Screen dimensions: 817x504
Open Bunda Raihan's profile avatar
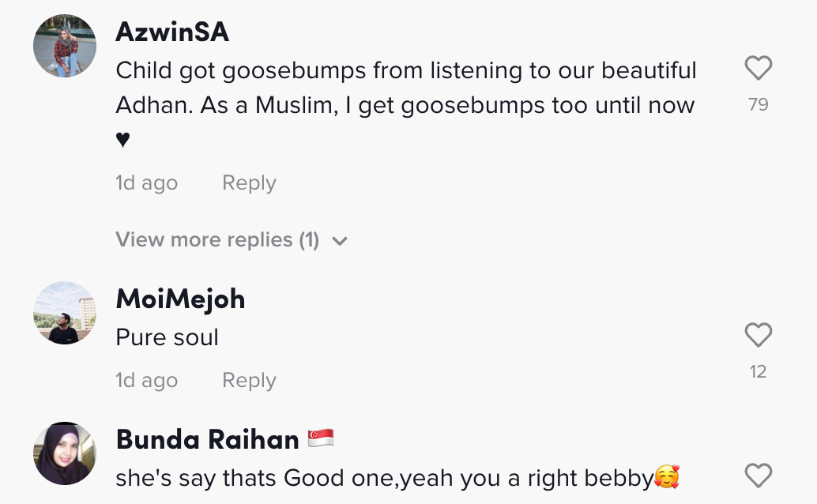[65, 453]
